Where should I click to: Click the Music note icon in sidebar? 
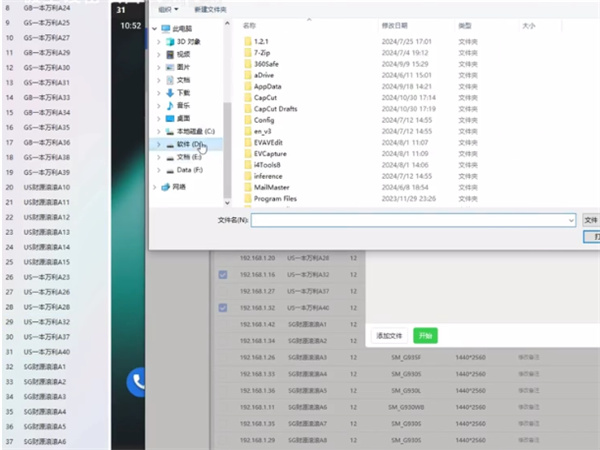170,105
